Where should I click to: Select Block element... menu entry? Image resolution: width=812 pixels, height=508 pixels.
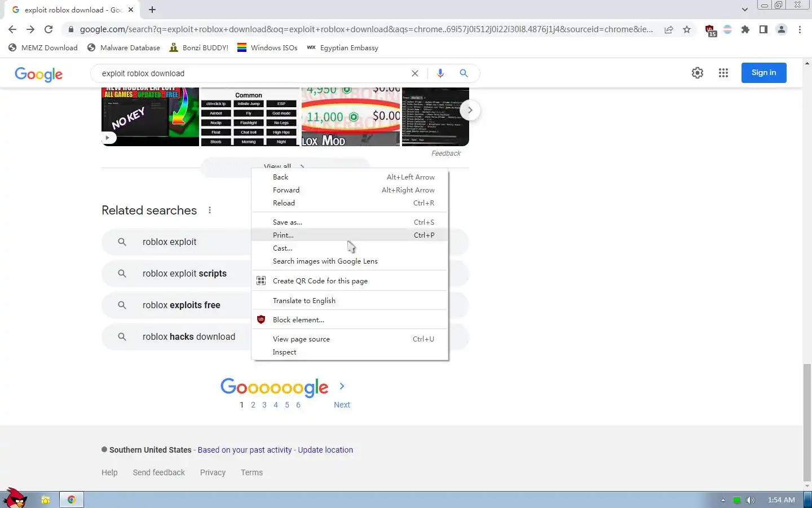click(350, 320)
